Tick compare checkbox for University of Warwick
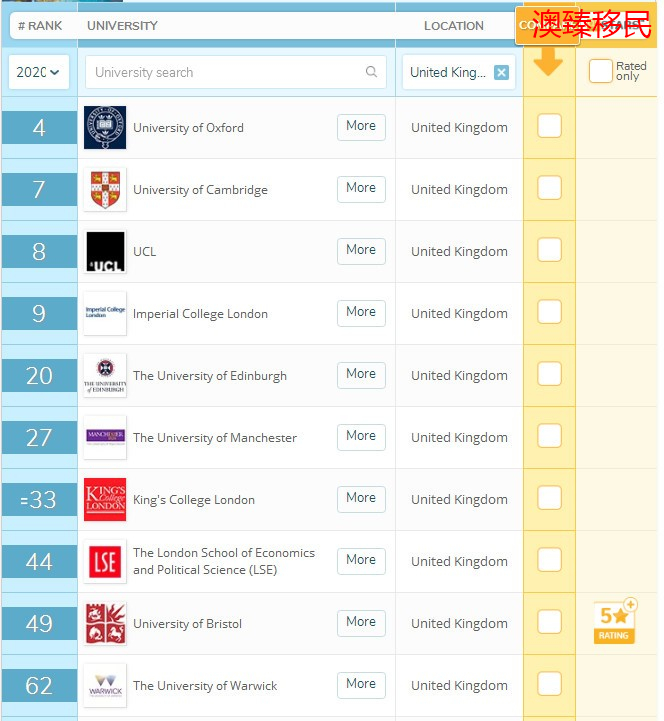Viewport: 664px width, 721px height. click(549, 684)
